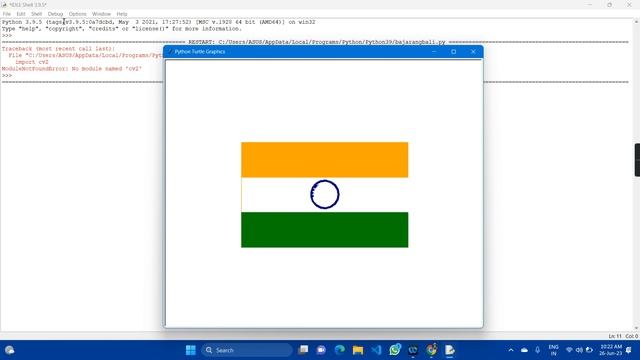Maximize the Python Turtle Graphics window
The width and height of the screenshot is (640, 360).
tap(453, 52)
